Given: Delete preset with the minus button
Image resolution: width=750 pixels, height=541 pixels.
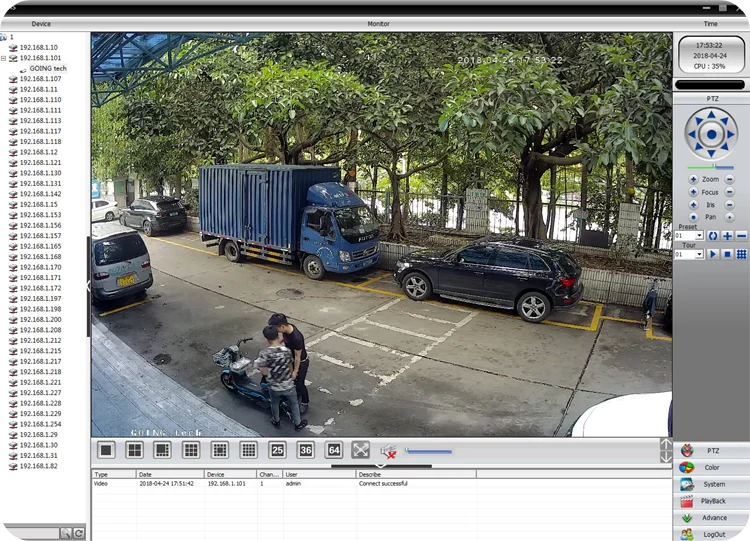Looking at the screenshot, I should coord(741,236).
